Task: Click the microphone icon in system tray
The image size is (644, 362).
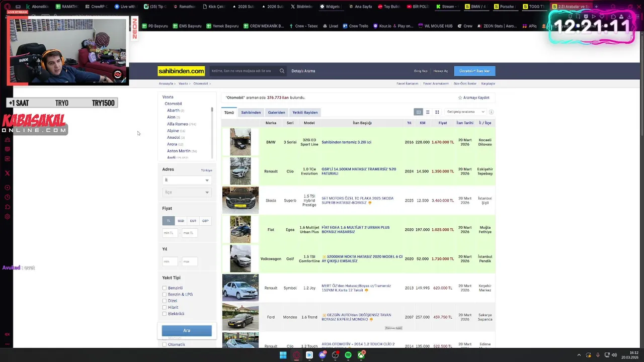Action: pos(598,355)
